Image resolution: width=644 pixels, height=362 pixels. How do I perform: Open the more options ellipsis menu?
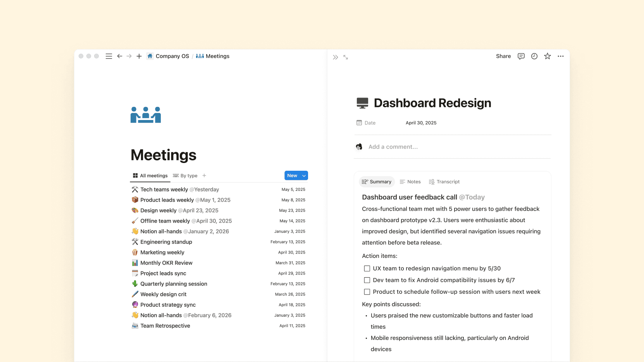(x=561, y=56)
